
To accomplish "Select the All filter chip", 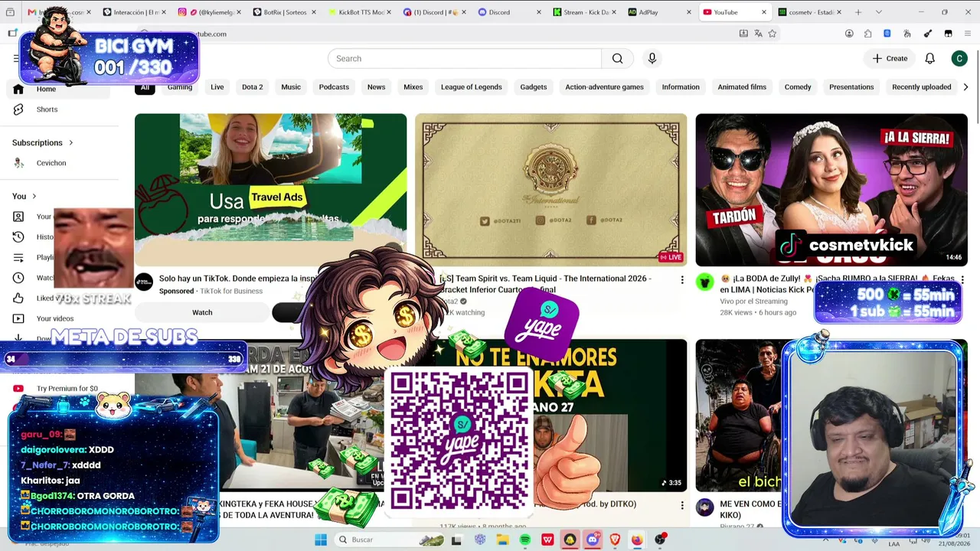I will click(x=145, y=87).
